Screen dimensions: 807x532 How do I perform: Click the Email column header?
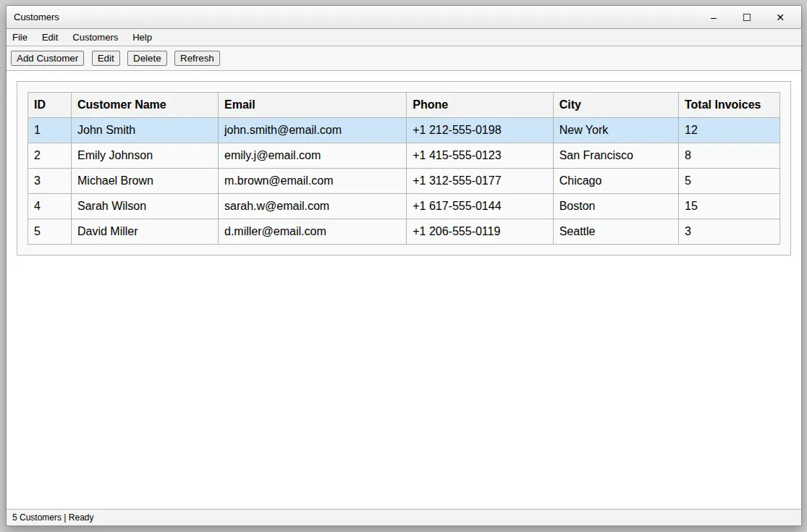click(x=240, y=105)
